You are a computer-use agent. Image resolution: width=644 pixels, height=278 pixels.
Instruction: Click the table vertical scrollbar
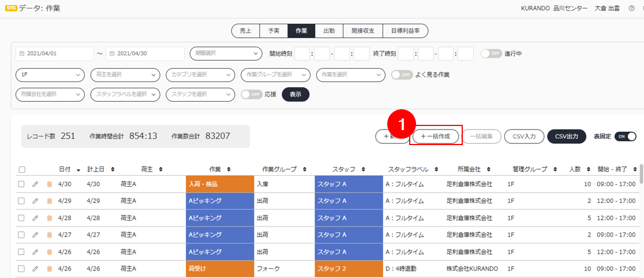(642, 175)
